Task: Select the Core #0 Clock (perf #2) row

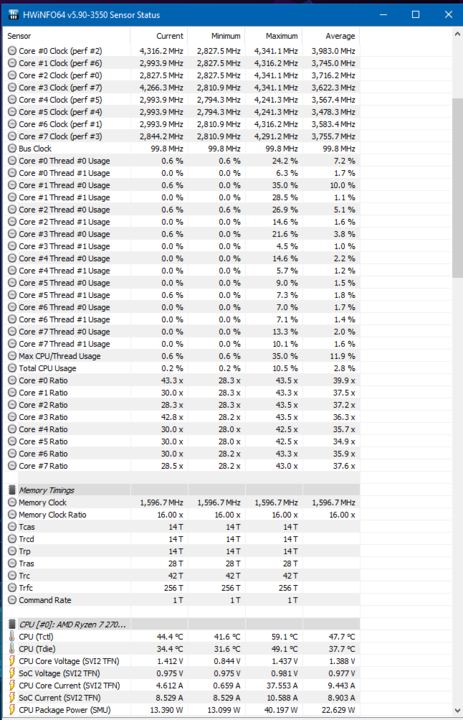Action: 182,51
